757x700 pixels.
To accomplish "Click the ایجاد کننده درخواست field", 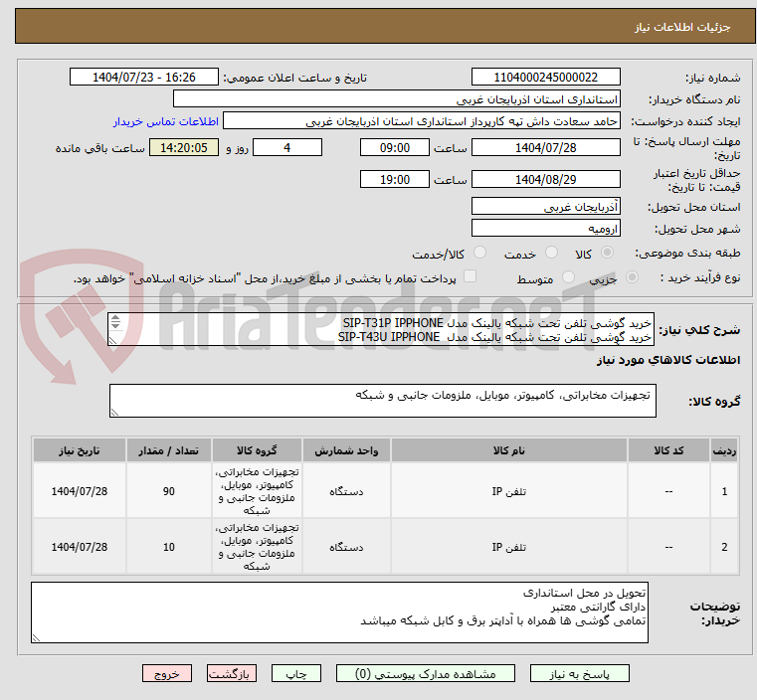I will tap(422, 121).
